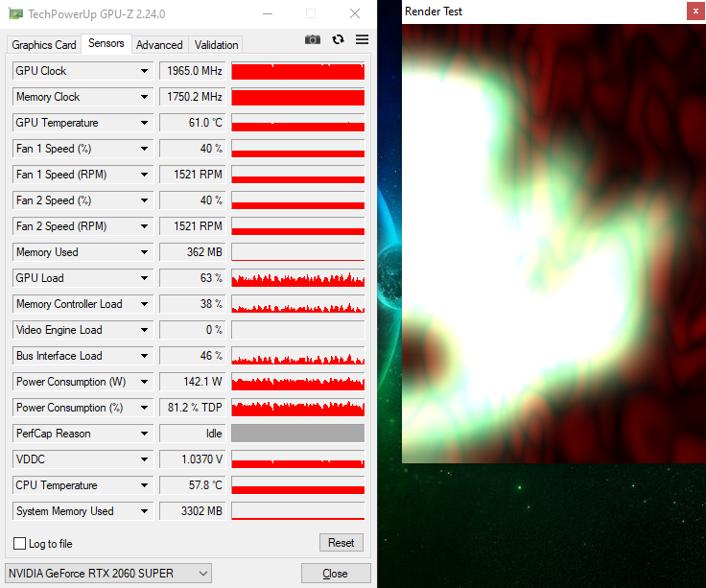
Task: Enable the Log to file checkbox
Action: pyautogui.click(x=20, y=544)
